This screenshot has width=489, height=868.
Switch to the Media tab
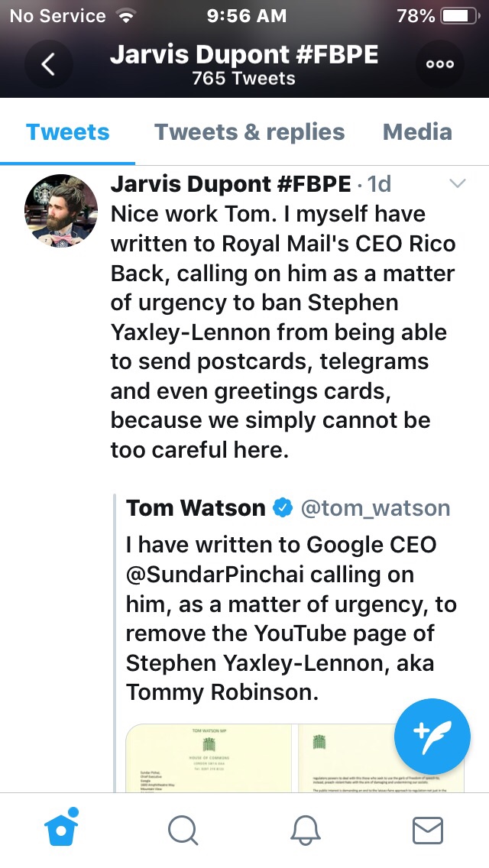(417, 132)
